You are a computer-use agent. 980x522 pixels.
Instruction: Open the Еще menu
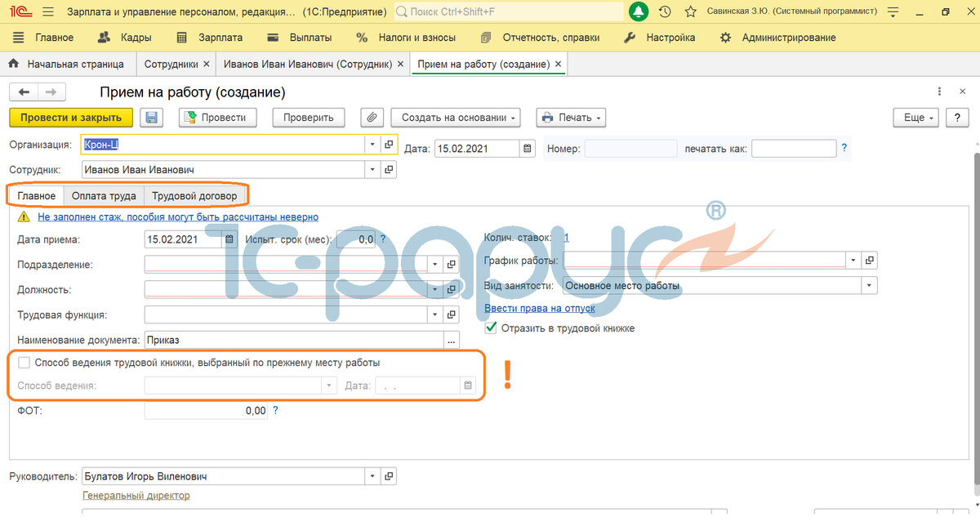(917, 118)
